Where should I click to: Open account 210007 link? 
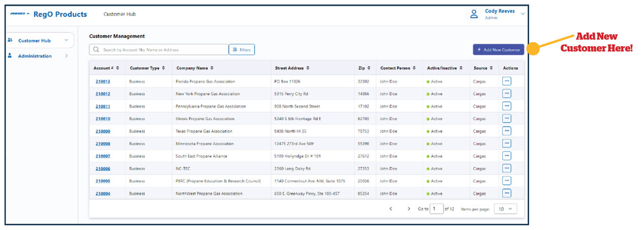point(103,156)
